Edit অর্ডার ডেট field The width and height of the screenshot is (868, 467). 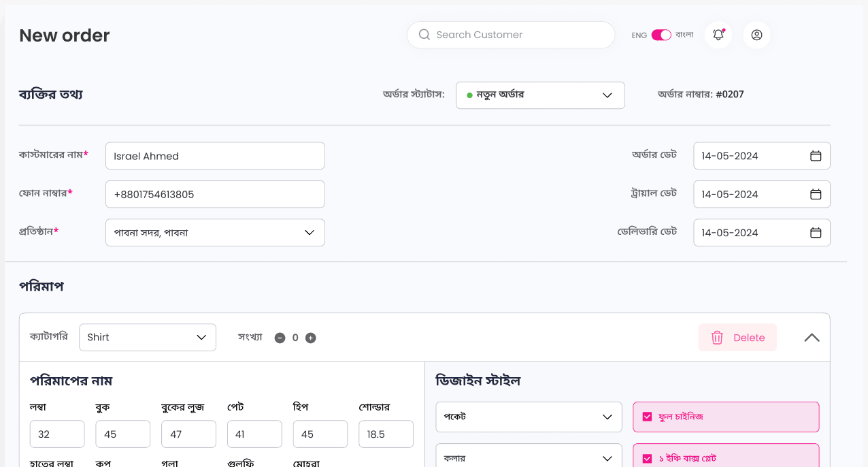point(762,156)
